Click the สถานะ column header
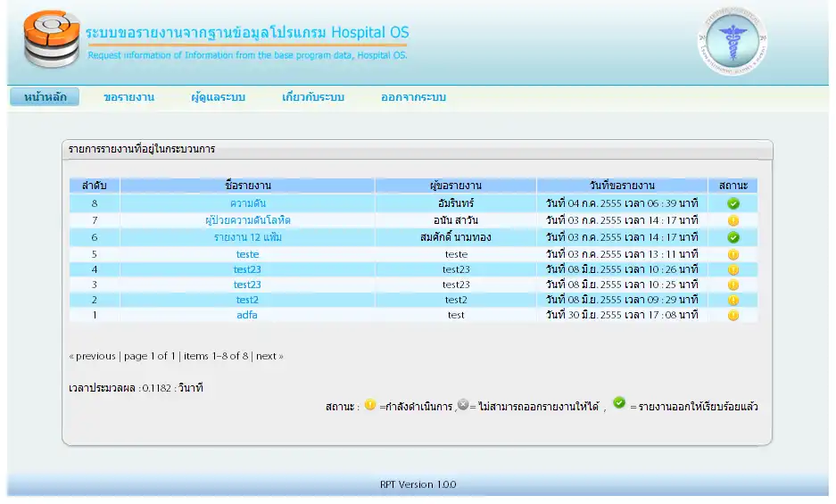The height and width of the screenshot is (504, 836). coord(733,186)
